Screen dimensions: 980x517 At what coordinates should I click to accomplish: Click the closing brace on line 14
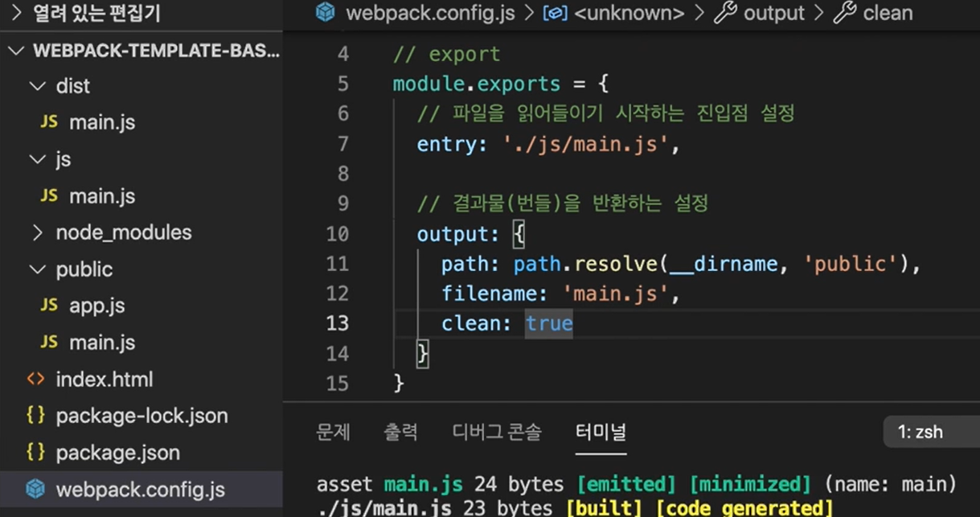tap(423, 353)
